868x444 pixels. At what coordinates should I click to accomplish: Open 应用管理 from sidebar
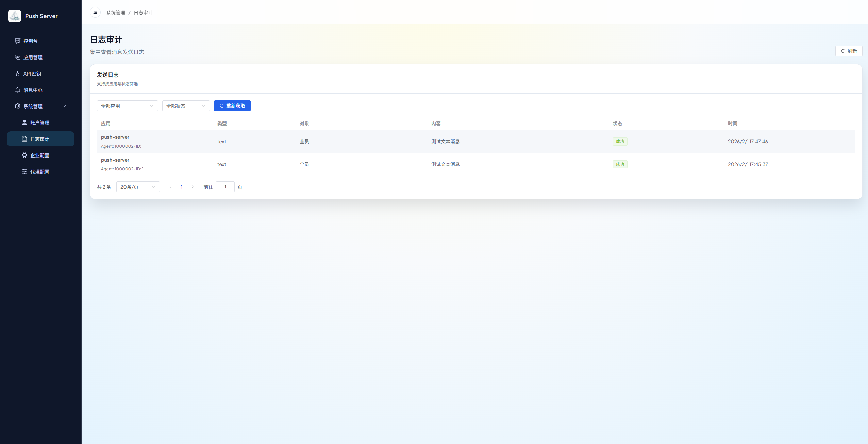[33, 57]
